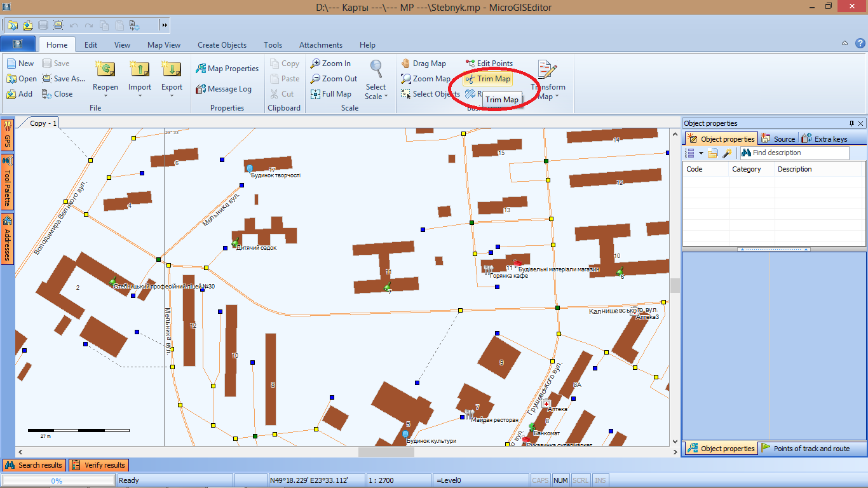Toggle the Drag Map mode
The width and height of the screenshot is (868, 488).
coord(406,64)
